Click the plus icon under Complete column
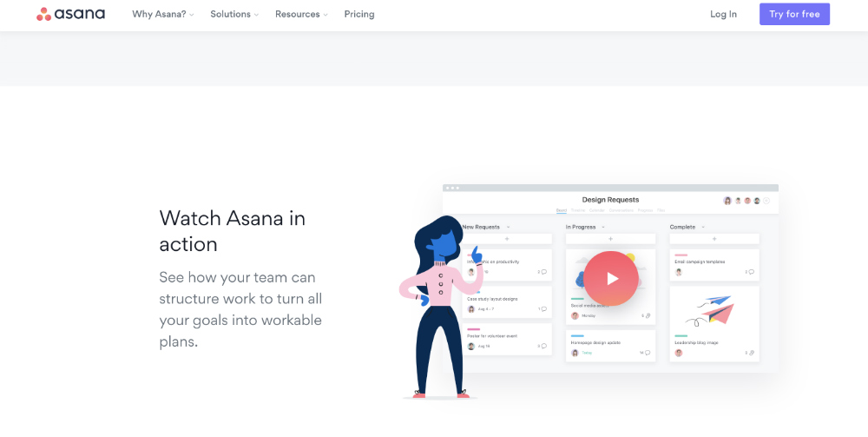 (x=714, y=239)
